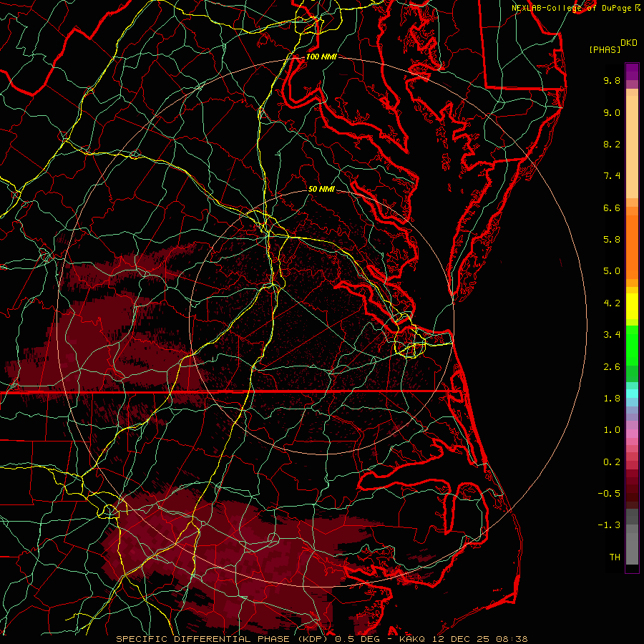Click the DKD label above the color scale
644x644 pixels.
coord(629,43)
